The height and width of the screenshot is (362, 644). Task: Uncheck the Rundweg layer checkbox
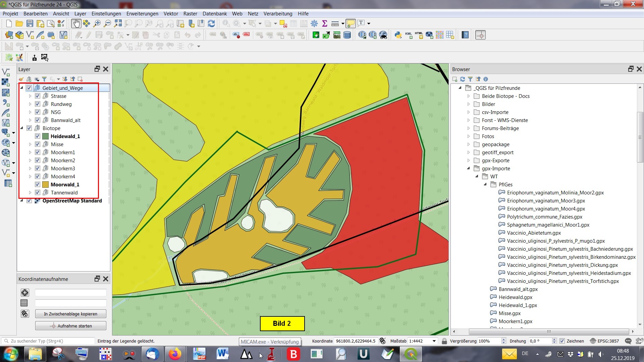tap(38, 104)
